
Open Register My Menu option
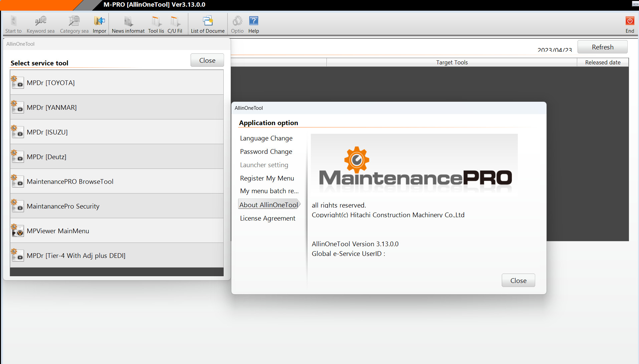[267, 178]
